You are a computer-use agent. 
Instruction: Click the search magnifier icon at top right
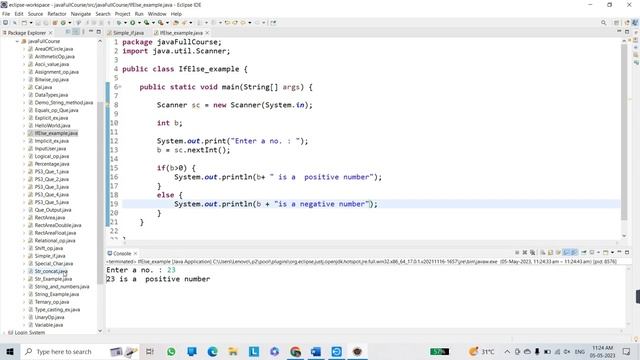pos(603,23)
